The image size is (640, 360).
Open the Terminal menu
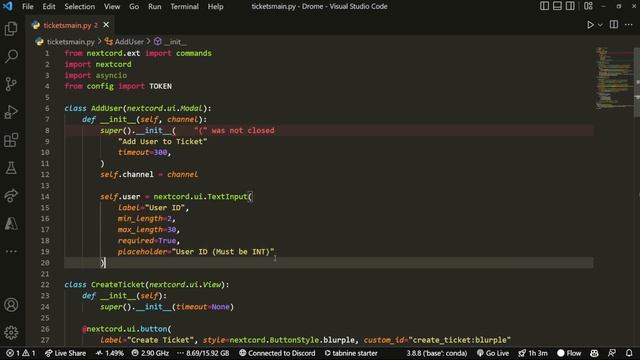pos(184,7)
